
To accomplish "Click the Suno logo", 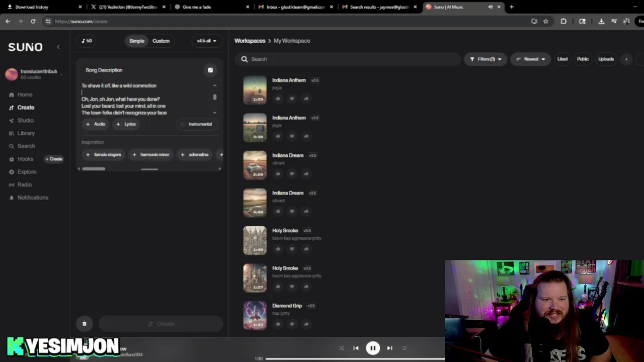I will click(25, 47).
